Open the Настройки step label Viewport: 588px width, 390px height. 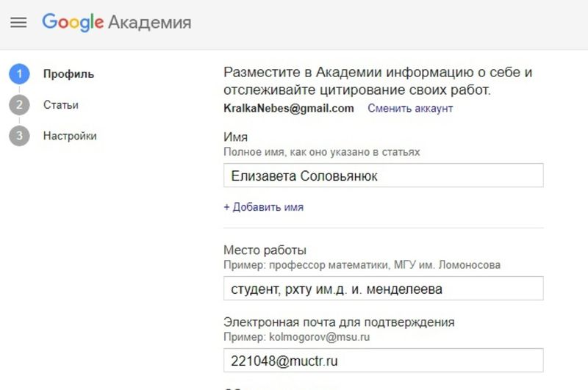(70, 136)
